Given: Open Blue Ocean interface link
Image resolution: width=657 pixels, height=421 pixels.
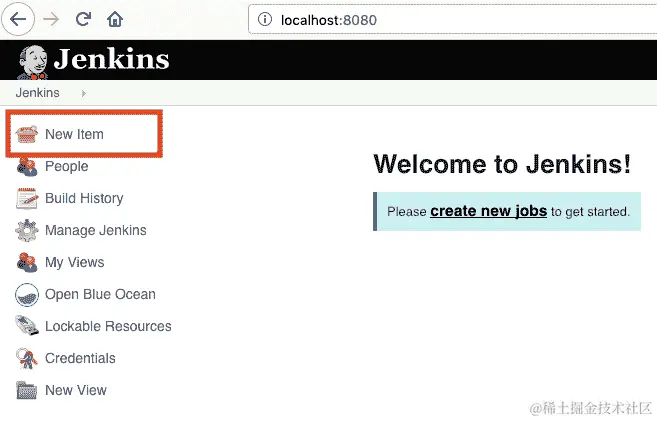Looking at the screenshot, I should 101,294.
